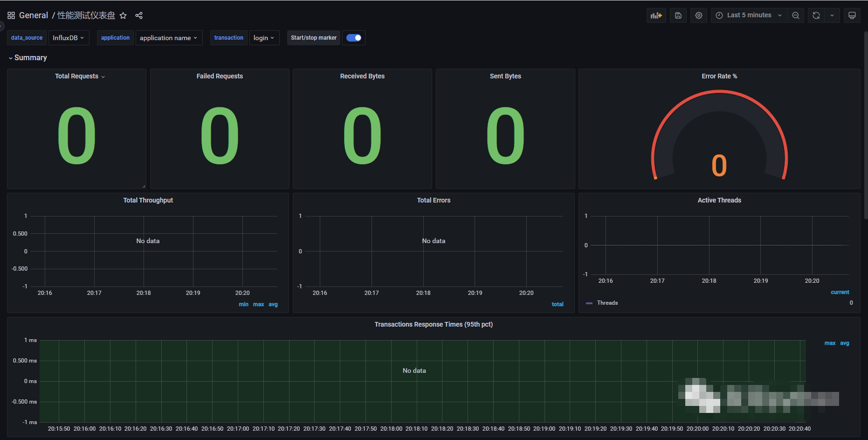Image resolution: width=868 pixels, height=440 pixels.
Task: Toggle the sidebar menu at left edge
Action: point(2,26)
